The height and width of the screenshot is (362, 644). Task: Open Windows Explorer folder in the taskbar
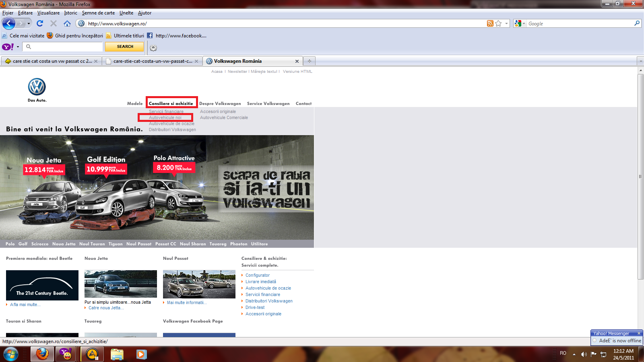117,354
